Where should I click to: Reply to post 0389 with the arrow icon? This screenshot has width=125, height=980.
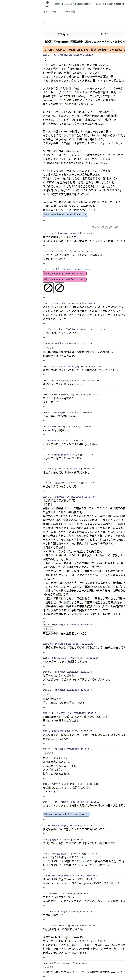[44, 407]
